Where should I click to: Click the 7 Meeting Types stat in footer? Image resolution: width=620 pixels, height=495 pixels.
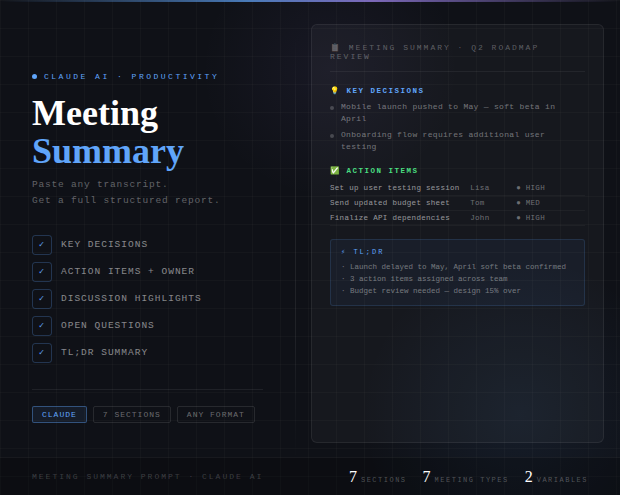465,478
